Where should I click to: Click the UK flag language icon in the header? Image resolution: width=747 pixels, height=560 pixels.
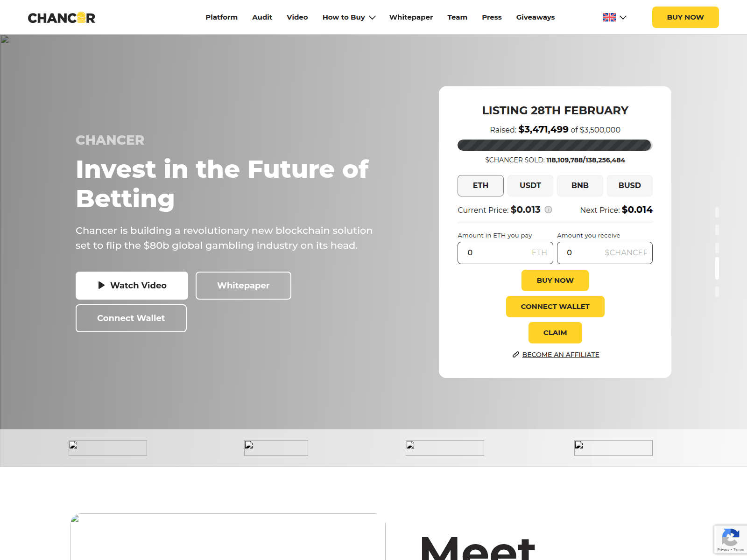(x=609, y=17)
